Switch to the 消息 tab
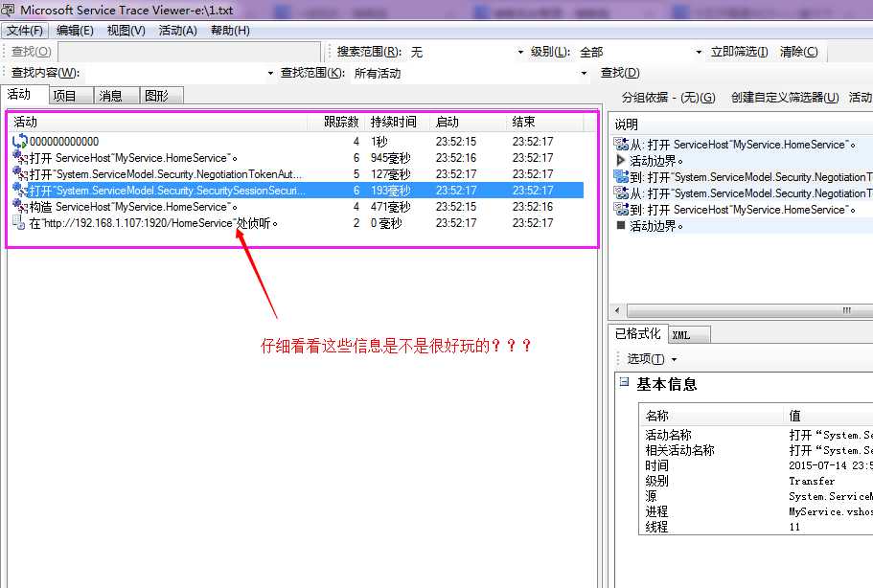This screenshot has width=873, height=588. pyautogui.click(x=117, y=96)
